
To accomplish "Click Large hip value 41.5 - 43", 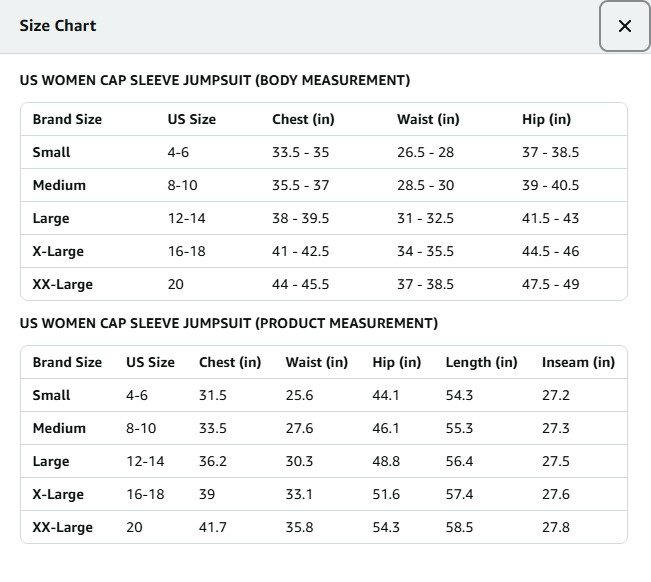I will [x=550, y=218].
